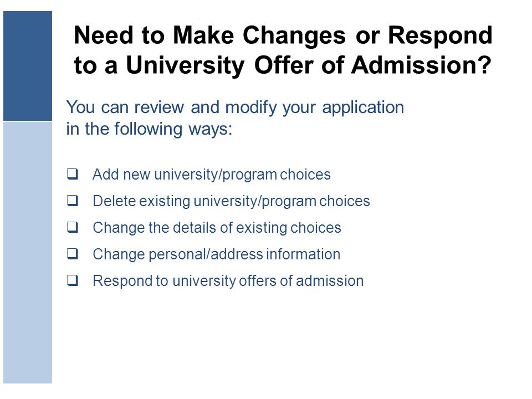Click the light blue sidebar panel
The height and width of the screenshot is (399, 532).
pyautogui.click(x=28, y=253)
